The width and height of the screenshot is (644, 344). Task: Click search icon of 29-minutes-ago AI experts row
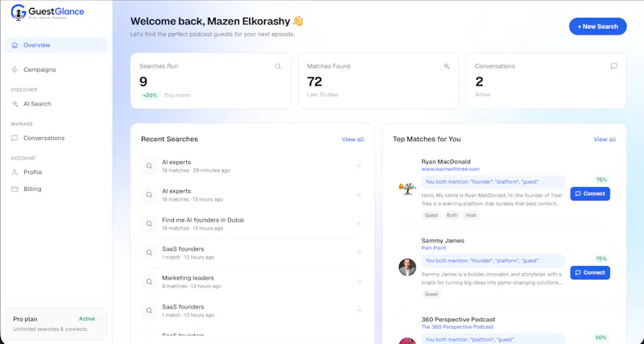click(149, 166)
